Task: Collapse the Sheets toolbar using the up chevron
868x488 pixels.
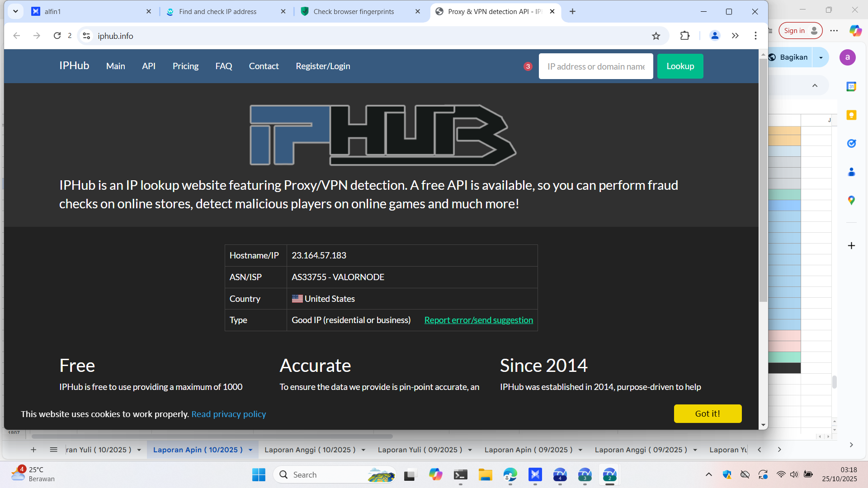Action: (815, 85)
